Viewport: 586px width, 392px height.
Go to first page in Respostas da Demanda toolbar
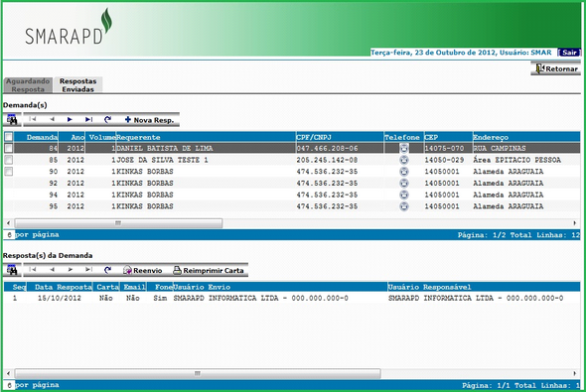[x=33, y=270]
